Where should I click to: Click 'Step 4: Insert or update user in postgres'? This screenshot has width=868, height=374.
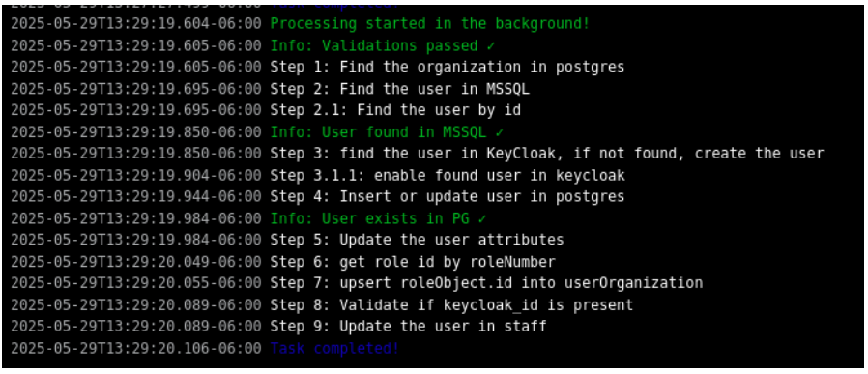tap(448, 197)
